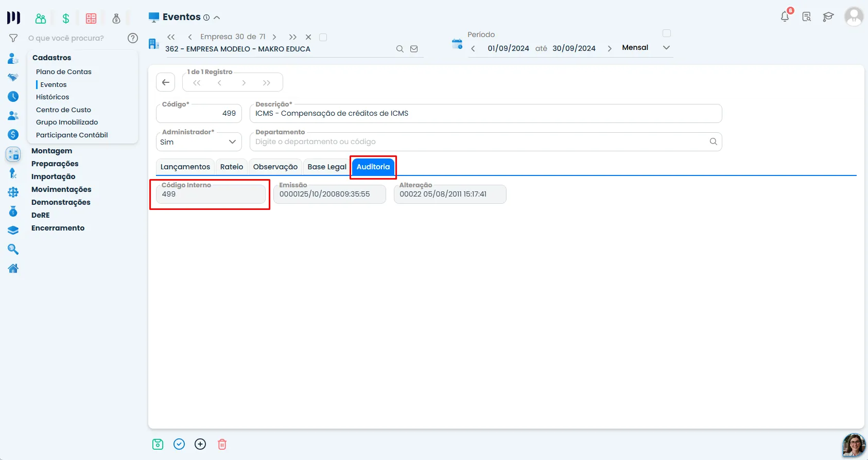Viewport: 868px width, 460px height.
Task: Click the circled checkmark confirm icon
Action: [179, 444]
